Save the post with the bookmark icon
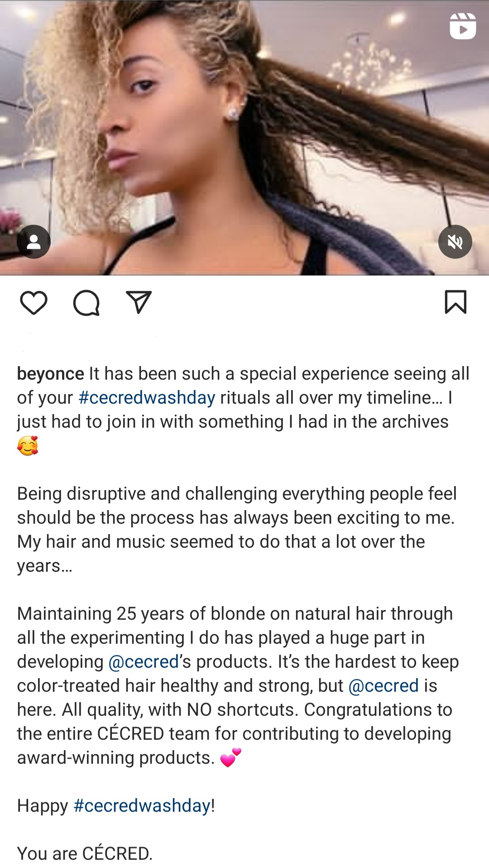Image resolution: width=489 pixels, height=868 pixels. coord(455,302)
